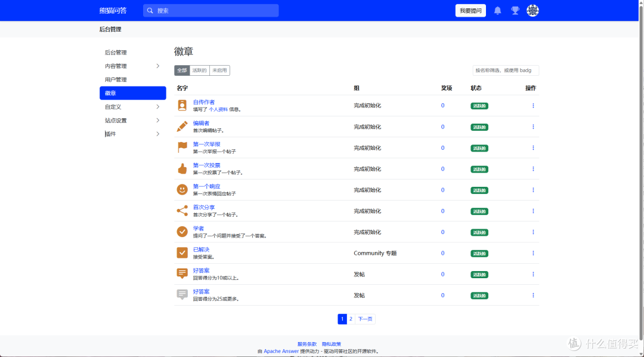The image size is (644, 357).
Task: Focus the badge name filter field
Action: (506, 70)
